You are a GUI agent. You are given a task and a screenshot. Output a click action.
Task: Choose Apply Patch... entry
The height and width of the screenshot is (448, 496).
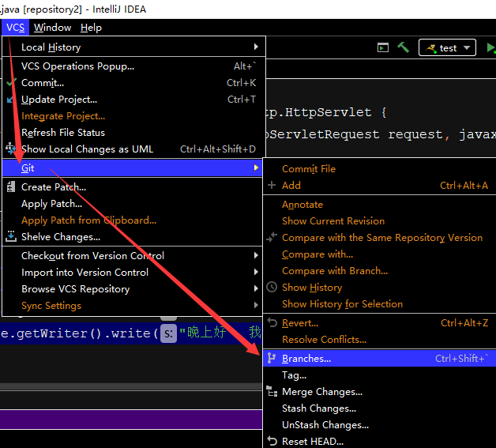click(132, 204)
